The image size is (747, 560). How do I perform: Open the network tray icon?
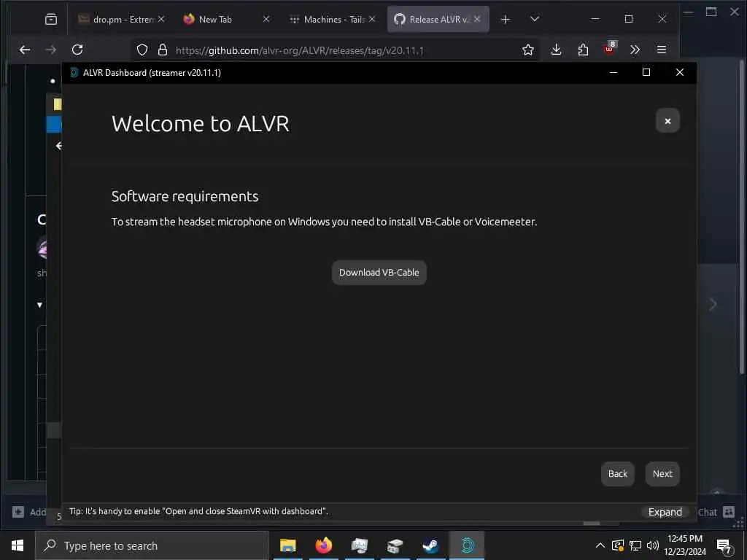pyautogui.click(x=635, y=545)
